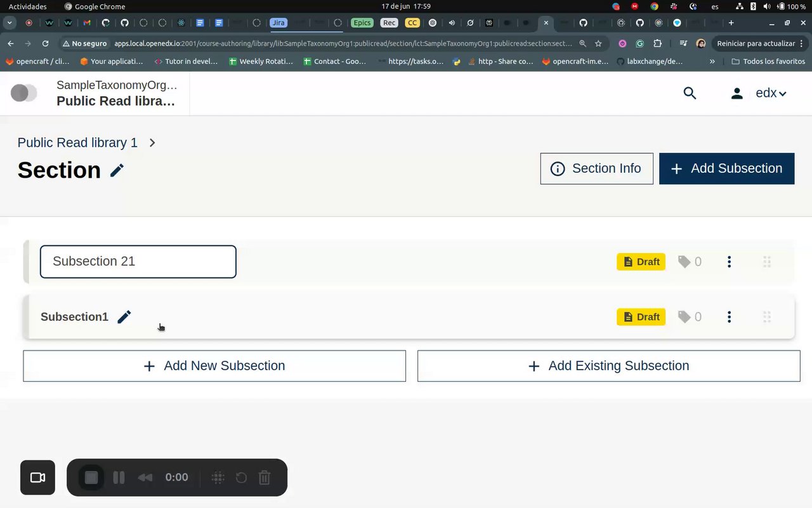This screenshot has width=812, height=508.
Task: Open Actividades in the top bar
Action: (x=27, y=6)
